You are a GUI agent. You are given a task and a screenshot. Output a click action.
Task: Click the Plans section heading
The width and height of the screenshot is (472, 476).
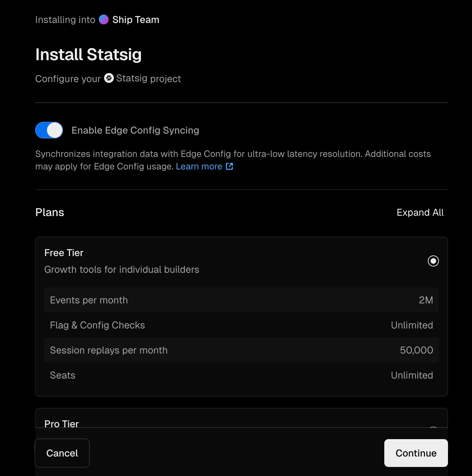pyautogui.click(x=49, y=212)
